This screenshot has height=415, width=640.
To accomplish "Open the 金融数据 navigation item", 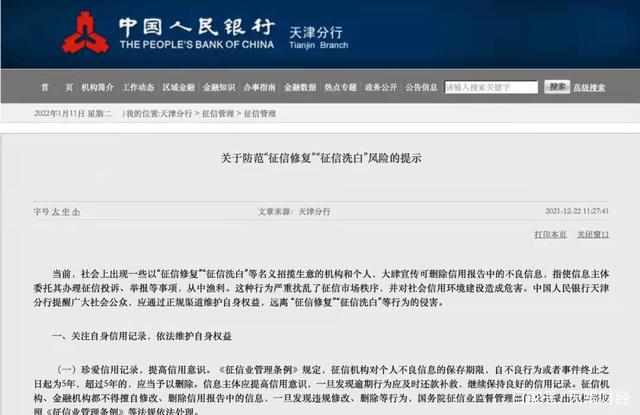I will click(x=300, y=87).
